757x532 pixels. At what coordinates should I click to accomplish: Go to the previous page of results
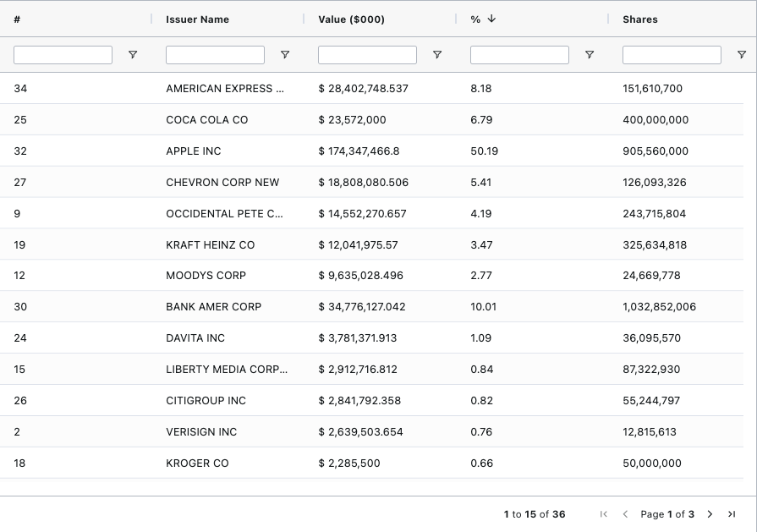(625, 514)
